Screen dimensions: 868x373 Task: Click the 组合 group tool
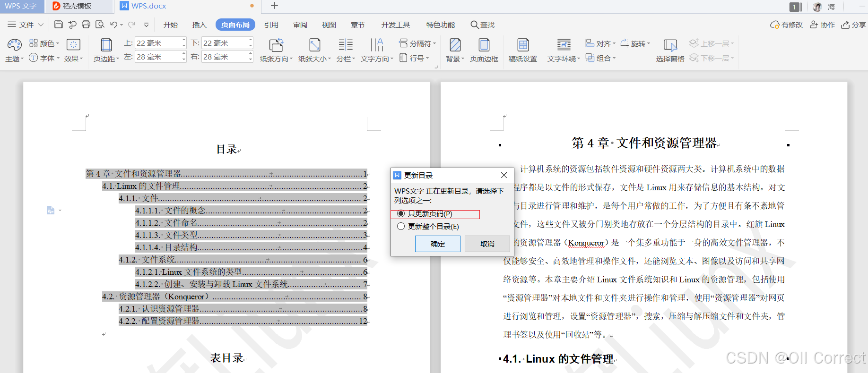(x=600, y=58)
